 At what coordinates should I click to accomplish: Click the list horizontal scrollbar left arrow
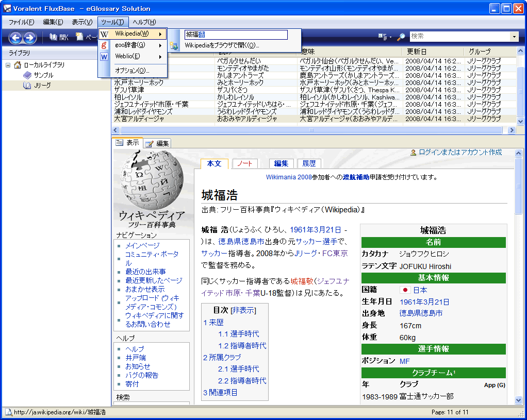pos(116,130)
